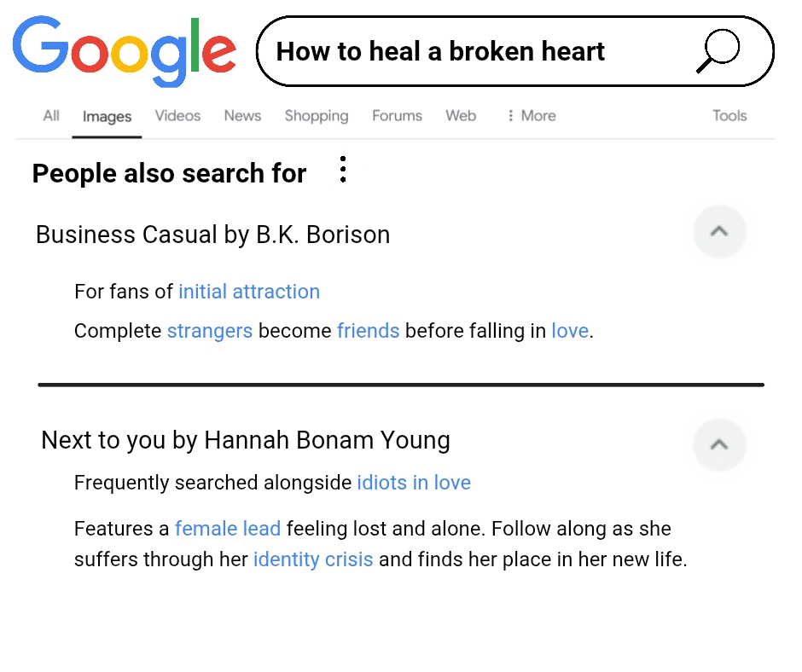The height and width of the screenshot is (672, 802).
Task: Collapse the Next to you section
Action: pos(719,444)
